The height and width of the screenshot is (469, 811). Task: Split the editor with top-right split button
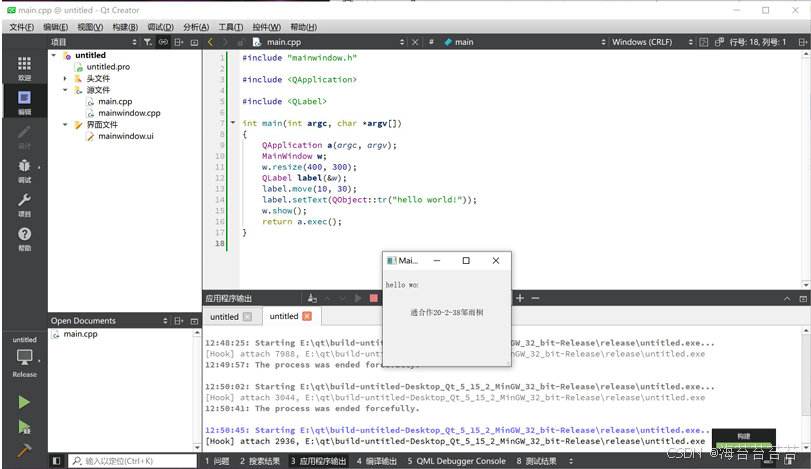click(802, 42)
